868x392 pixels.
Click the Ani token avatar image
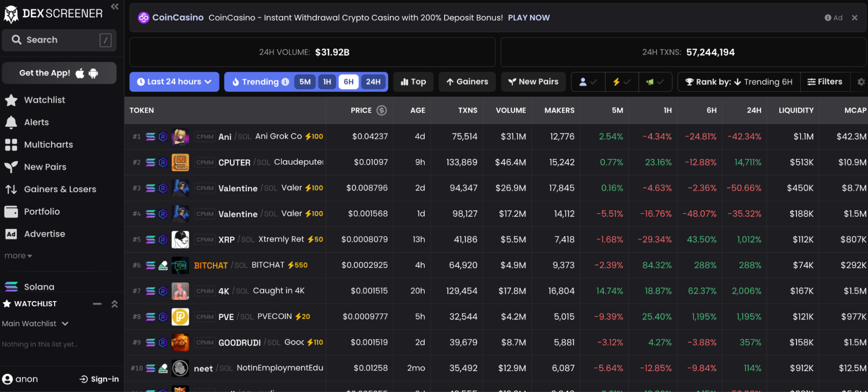180,136
